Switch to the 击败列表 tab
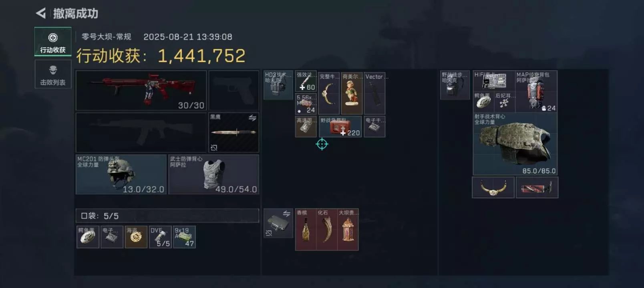644x288 pixels. click(53, 74)
